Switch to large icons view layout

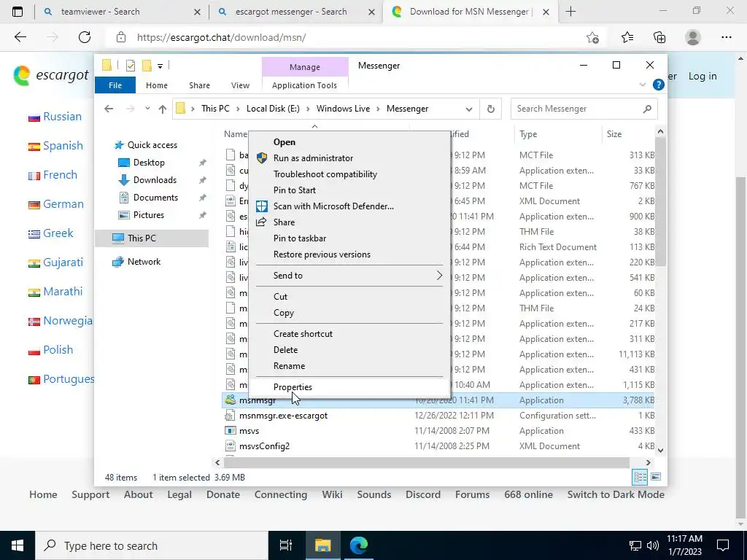(656, 477)
